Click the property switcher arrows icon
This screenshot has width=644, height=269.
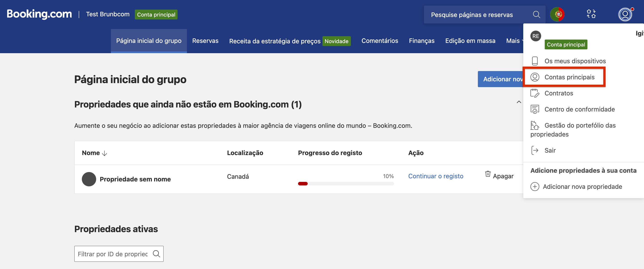pos(591,14)
